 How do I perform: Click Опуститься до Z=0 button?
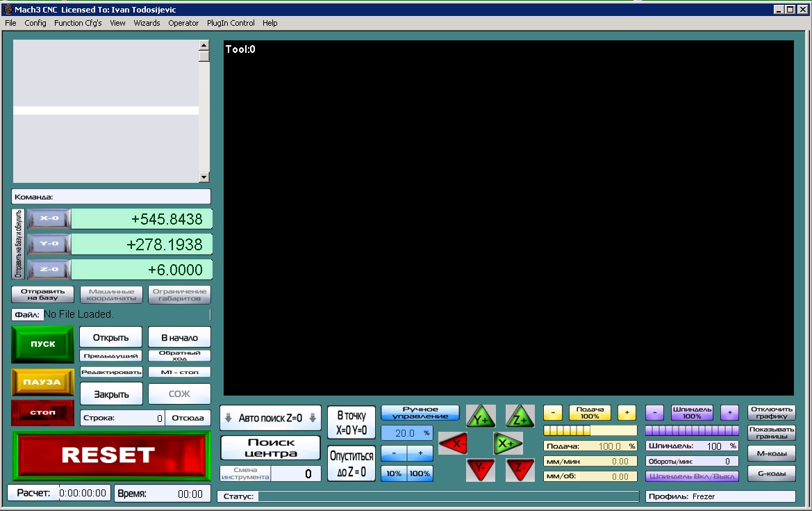[351, 463]
